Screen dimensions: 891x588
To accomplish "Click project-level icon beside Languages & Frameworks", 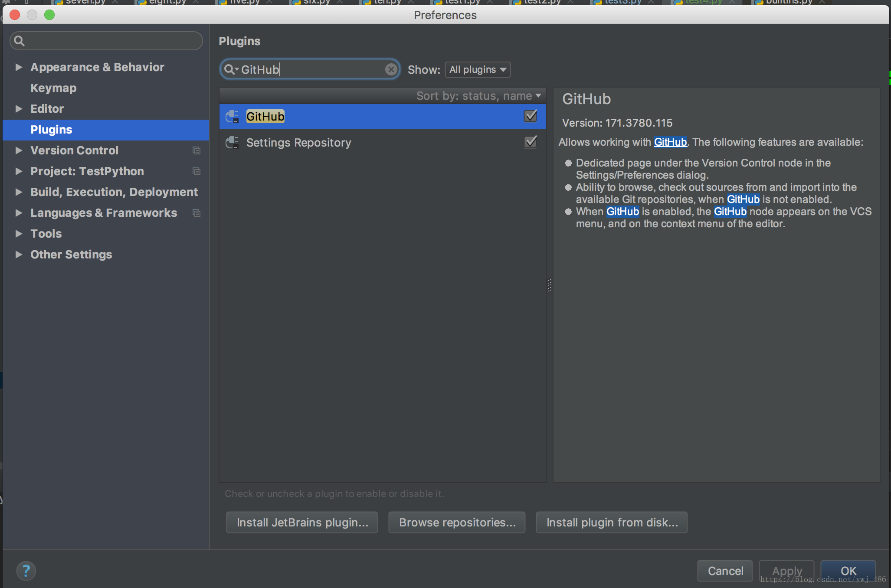I will [x=197, y=213].
